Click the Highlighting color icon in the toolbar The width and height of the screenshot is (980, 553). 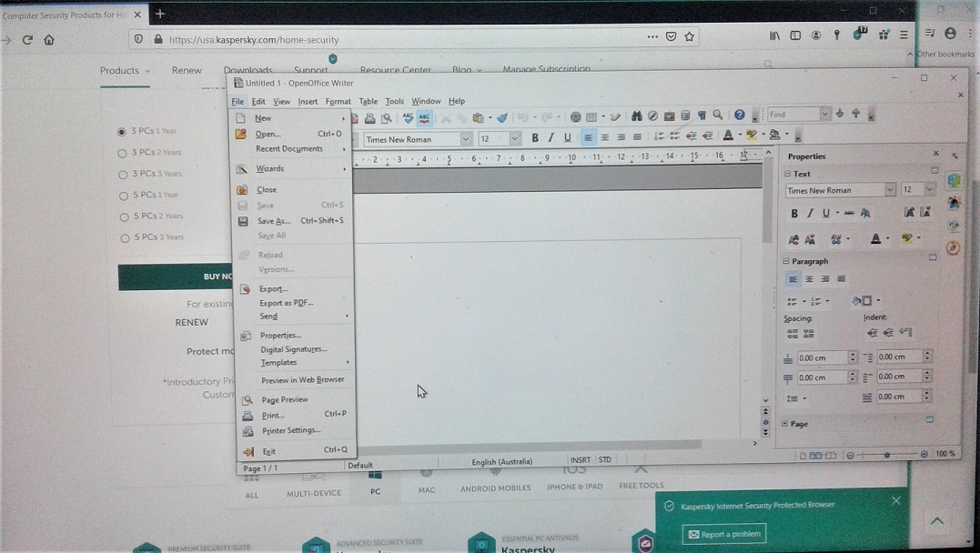(x=752, y=135)
